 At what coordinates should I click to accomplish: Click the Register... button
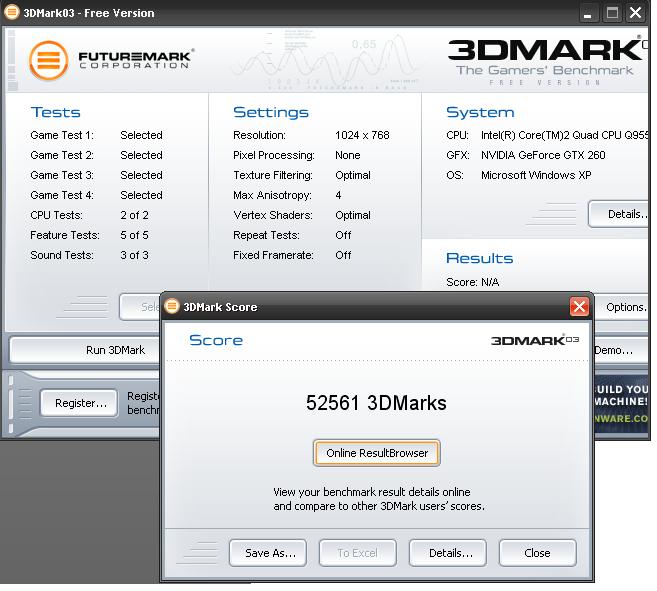pos(79,403)
